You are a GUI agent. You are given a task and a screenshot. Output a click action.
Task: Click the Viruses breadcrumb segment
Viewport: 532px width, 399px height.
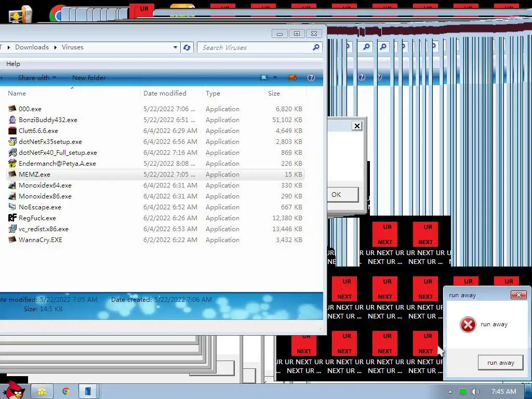73,47
